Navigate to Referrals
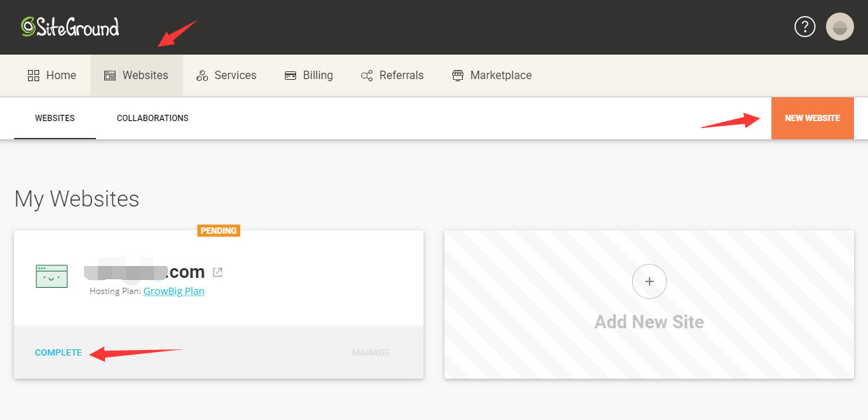 click(392, 76)
